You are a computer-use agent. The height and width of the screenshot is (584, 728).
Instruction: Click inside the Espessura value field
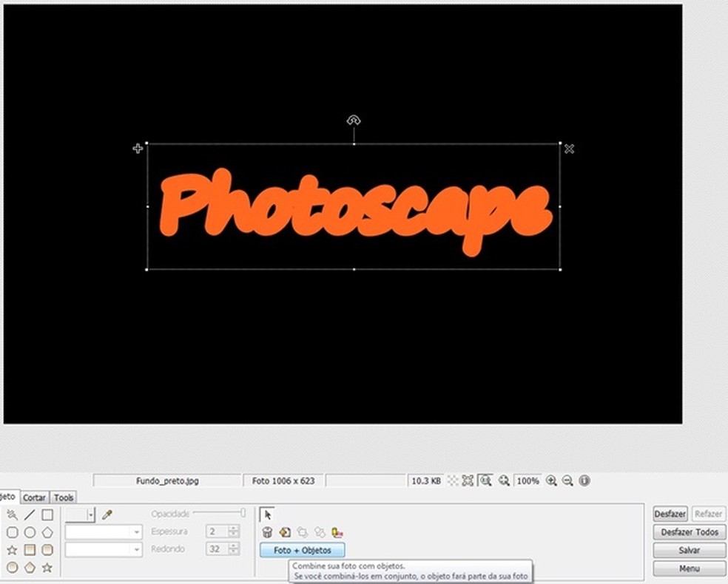[218, 532]
